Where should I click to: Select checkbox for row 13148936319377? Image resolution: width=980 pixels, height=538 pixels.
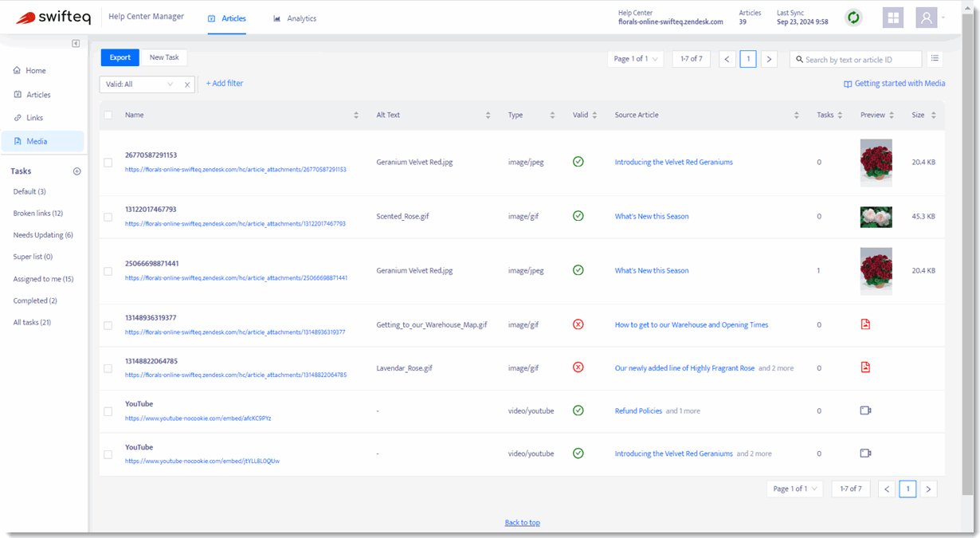point(108,325)
